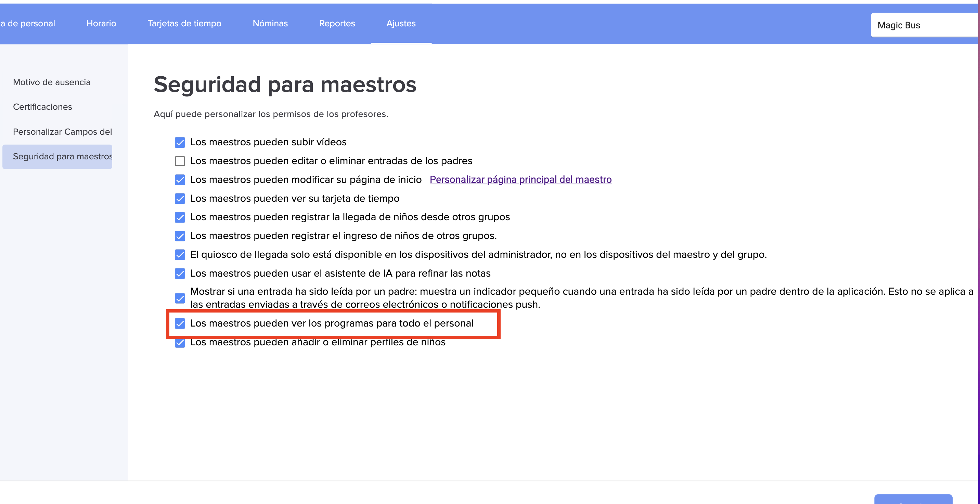Select 'Motivo de ausencia' in the sidebar

(x=52, y=82)
